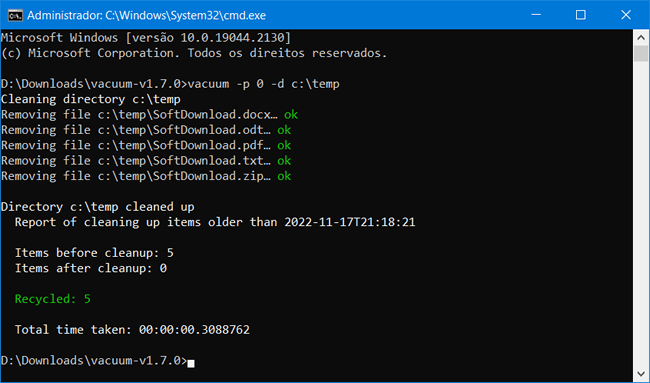Click the Items before cleanup: 5 line
The image size is (650, 383).
[x=94, y=253]
